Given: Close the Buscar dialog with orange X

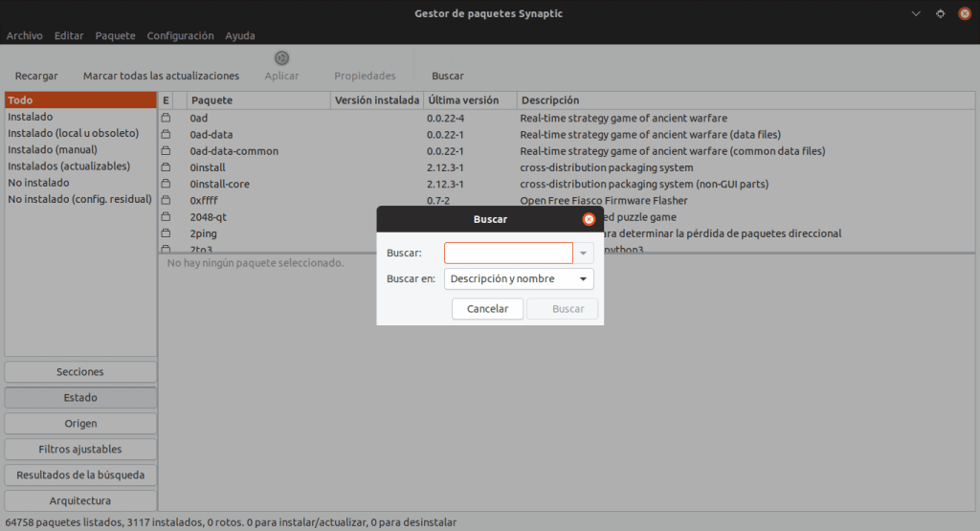Looking at the screenshot, I should [589, 219].
